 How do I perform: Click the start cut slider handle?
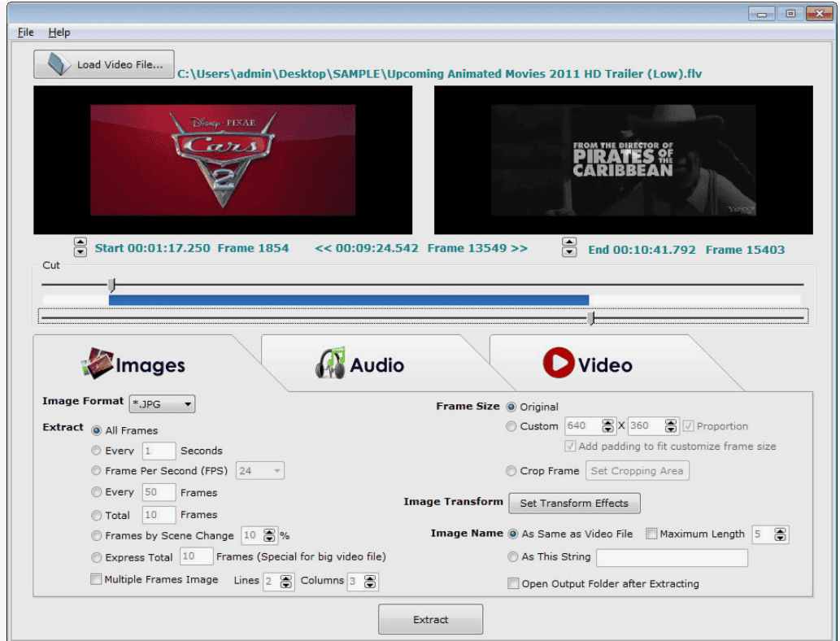point(111,285)
